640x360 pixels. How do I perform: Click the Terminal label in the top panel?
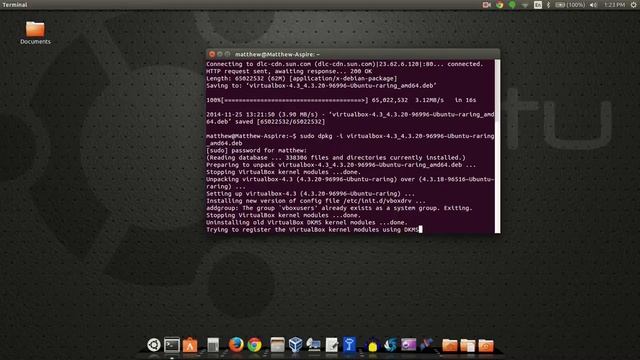click(15, 5)
